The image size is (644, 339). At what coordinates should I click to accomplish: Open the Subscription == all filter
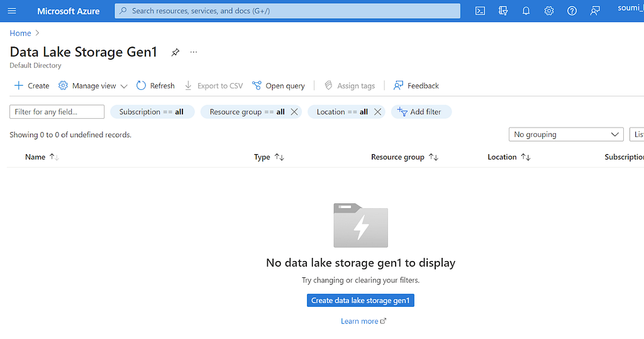tap(152, 112)
